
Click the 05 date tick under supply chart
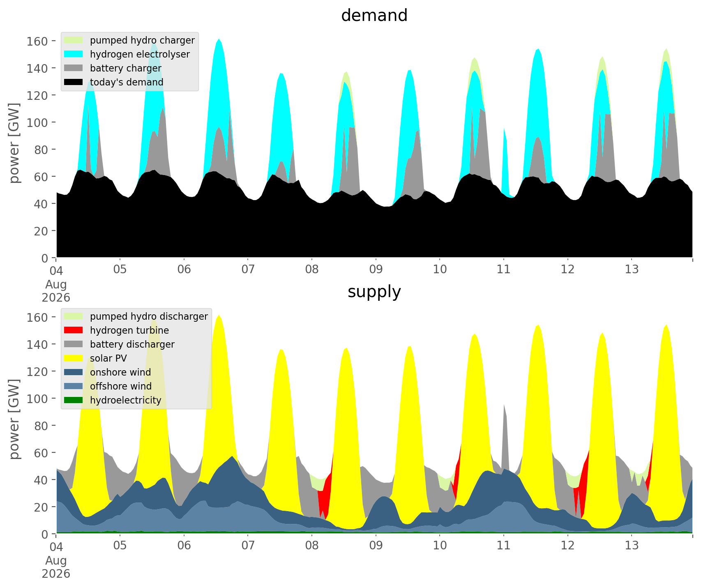point(120,546)
